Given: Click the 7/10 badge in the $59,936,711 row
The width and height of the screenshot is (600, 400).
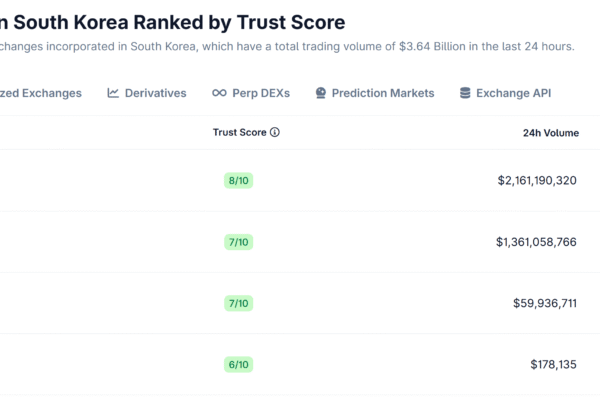Looking at the screenshot, I should point(238,303).
